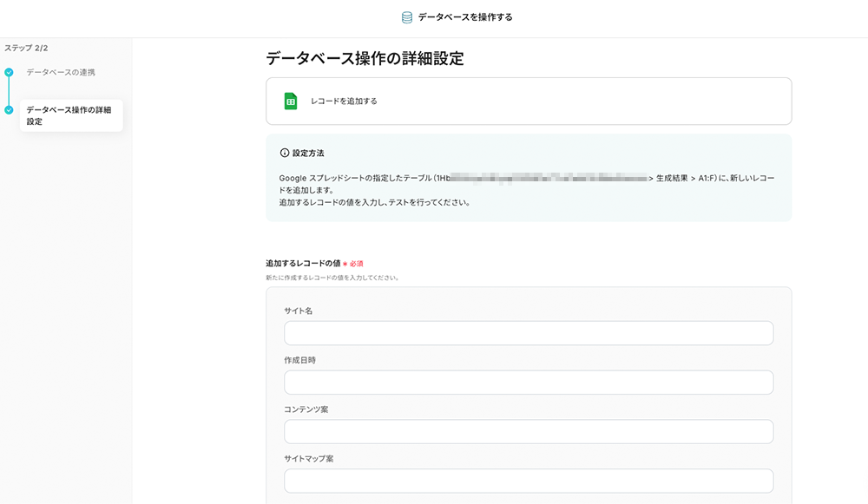Click the Google Sheets icon
This screenshot has height=504, width=868.
[x=291, y=101]
